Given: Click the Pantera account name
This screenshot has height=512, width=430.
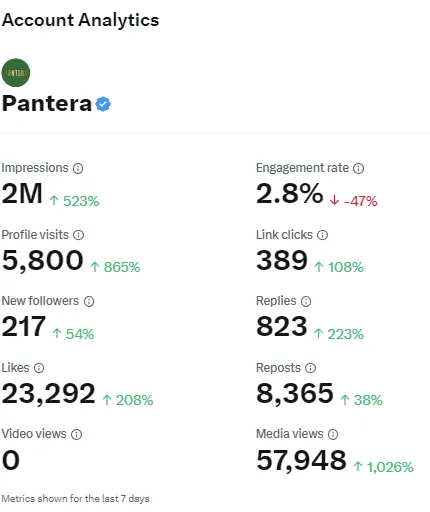Looking at the screenshot, I should (x=47, y=104).
